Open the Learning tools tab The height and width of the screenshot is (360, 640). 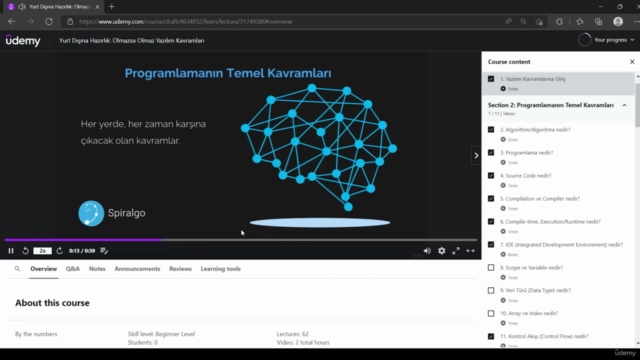[x=220, y=269]
